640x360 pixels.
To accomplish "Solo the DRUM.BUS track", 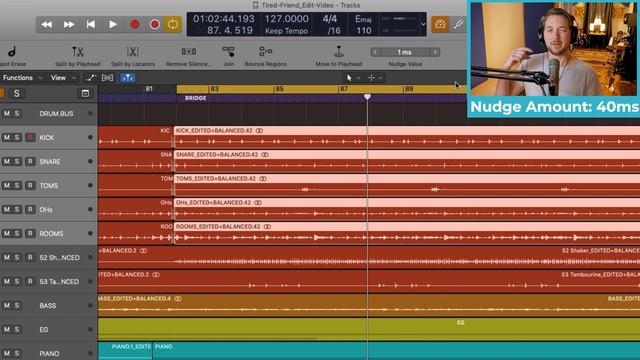I will [x=17, y=113].
